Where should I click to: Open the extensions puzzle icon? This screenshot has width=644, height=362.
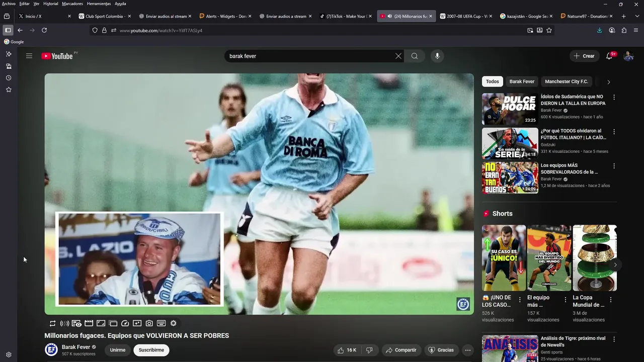(x=624, y=30)
